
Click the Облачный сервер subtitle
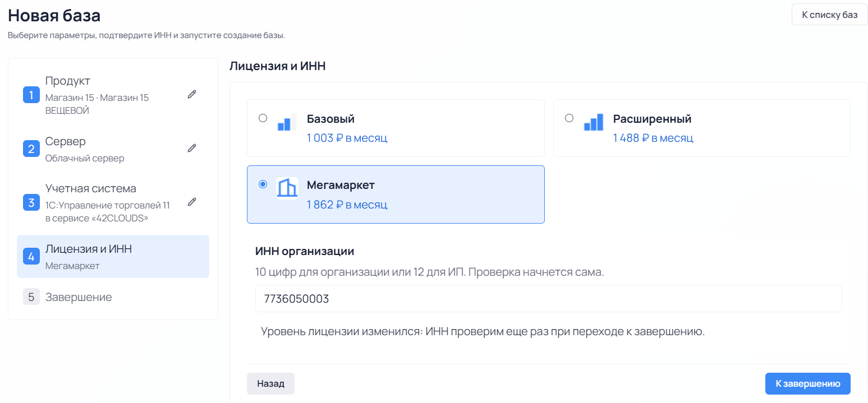point(85,158)
